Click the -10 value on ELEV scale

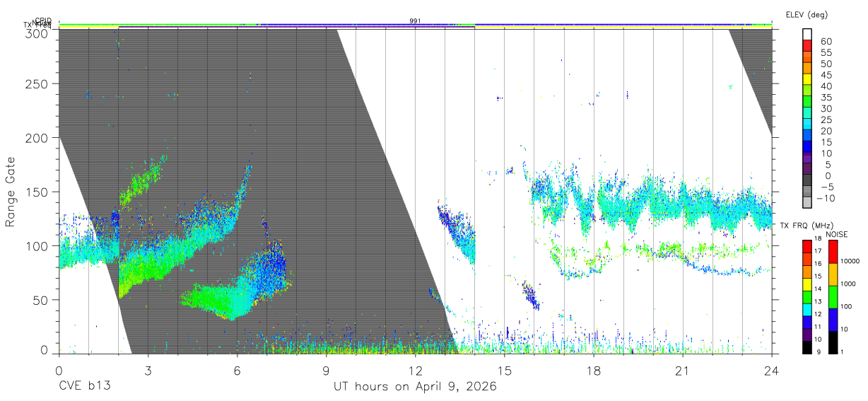coord(825,198)
